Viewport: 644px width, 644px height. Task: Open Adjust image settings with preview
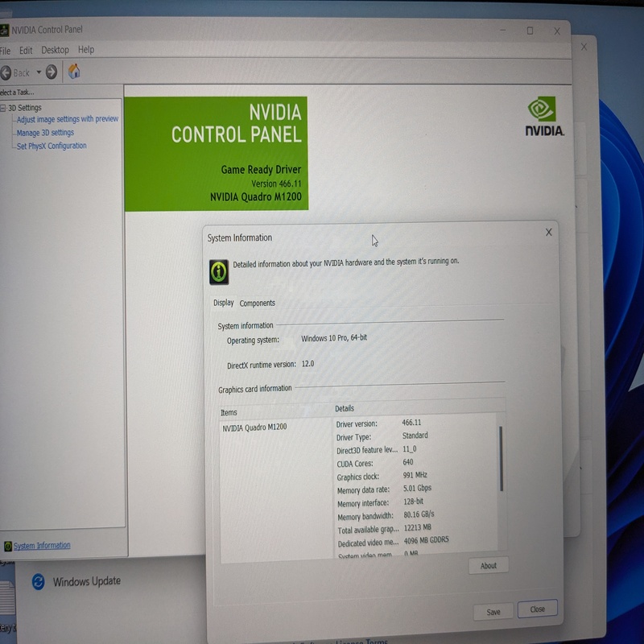(68, 119)
